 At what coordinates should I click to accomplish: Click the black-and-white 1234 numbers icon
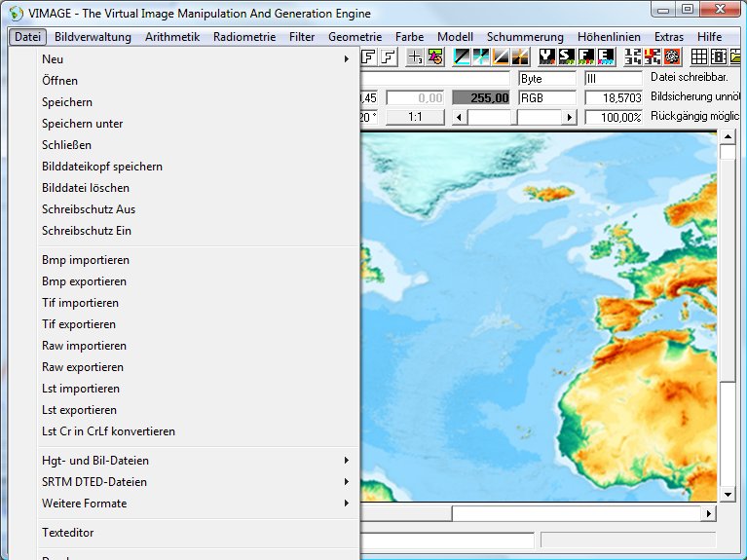634,56
